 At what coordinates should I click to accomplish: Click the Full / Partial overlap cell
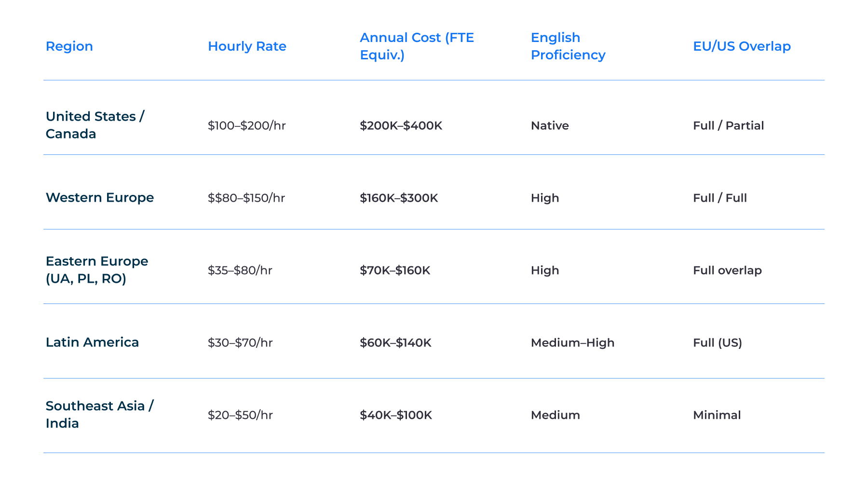click(728, 125)
